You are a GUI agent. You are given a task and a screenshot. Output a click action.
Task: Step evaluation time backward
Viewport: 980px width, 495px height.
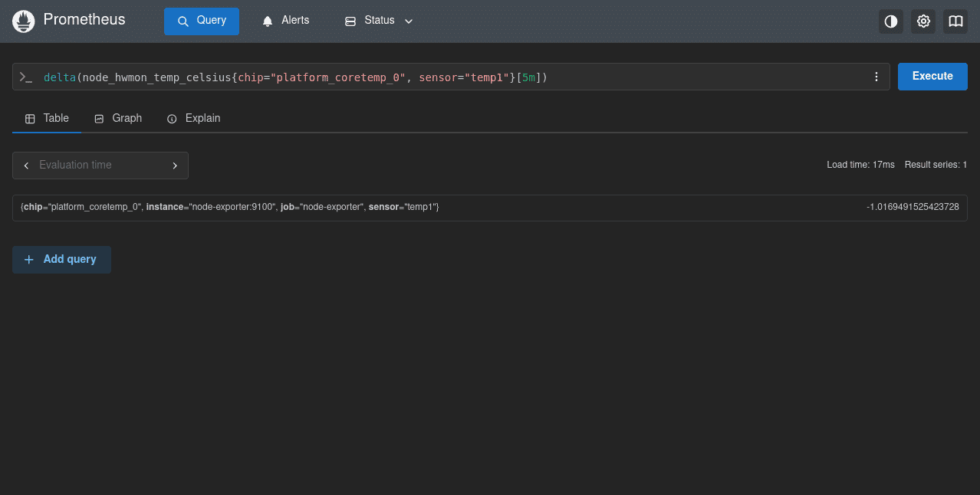pos(26,166)
